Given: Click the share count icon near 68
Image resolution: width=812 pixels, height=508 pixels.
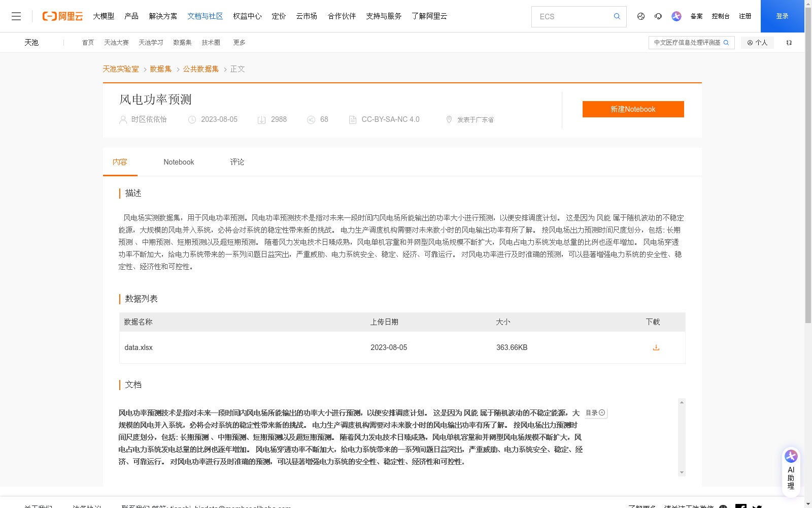Looking at the screenshot, I should pos(311,120).
